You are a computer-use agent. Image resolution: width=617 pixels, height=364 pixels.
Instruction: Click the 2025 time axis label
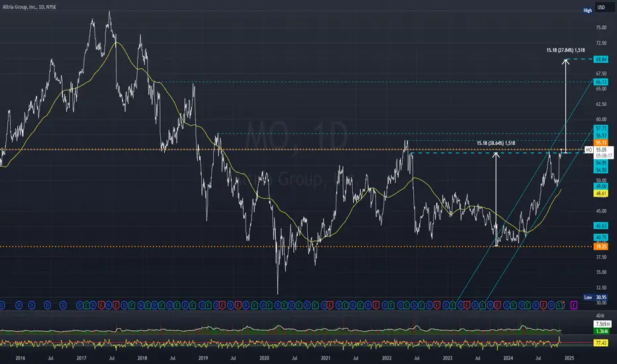tap(569, 358)
